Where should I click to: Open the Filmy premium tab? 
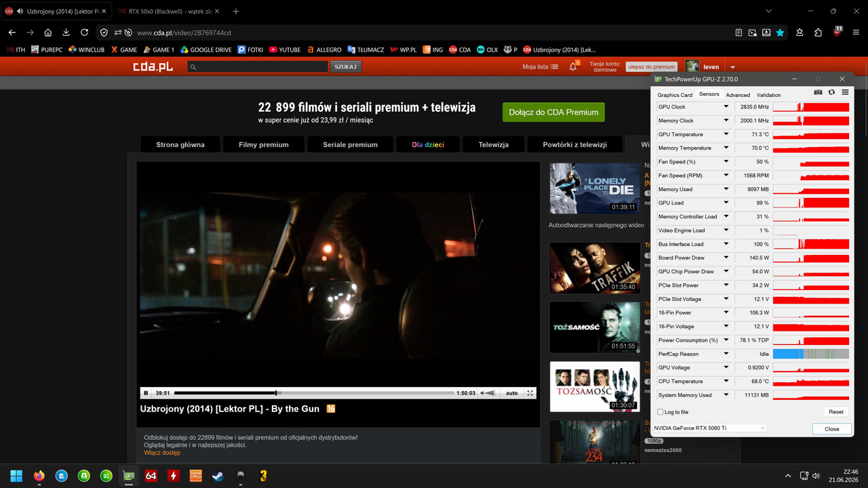pyautogui.click(x=264, y=144)
